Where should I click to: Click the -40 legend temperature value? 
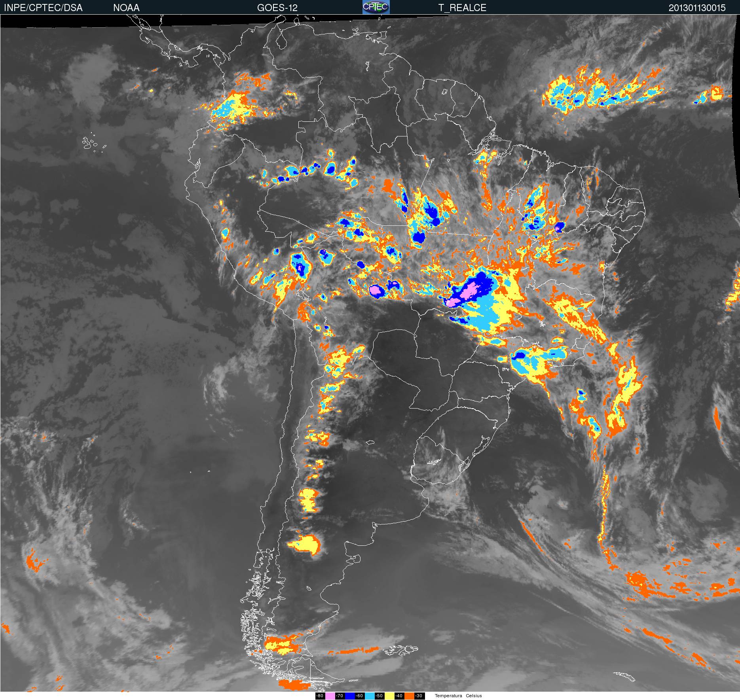[399, 696]
